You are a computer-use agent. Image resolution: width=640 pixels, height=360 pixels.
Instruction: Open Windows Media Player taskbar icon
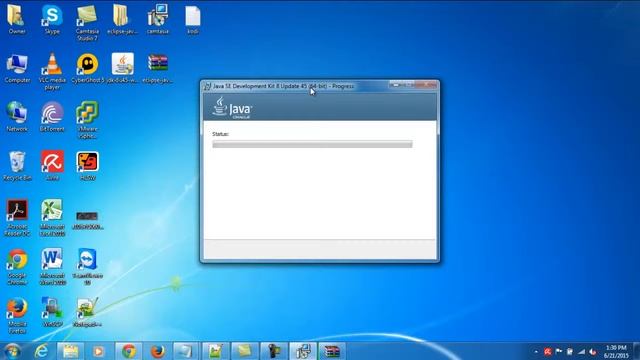(x=98, y=351)
